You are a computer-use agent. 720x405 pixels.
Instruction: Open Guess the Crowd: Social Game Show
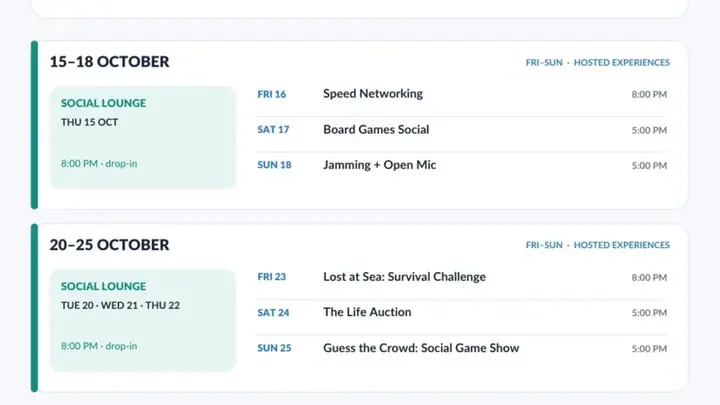coord(462,348)
